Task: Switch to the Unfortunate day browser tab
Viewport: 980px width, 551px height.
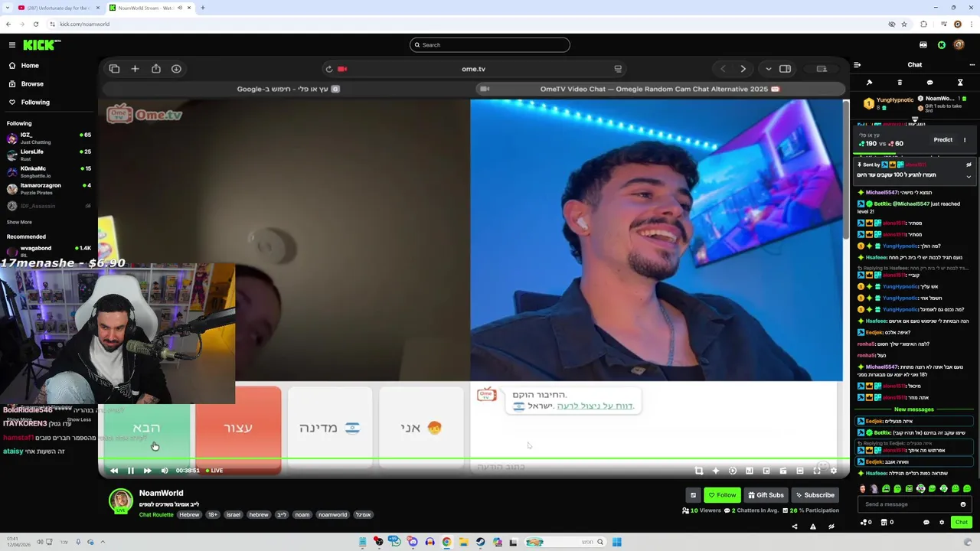Action: (57, 8)
